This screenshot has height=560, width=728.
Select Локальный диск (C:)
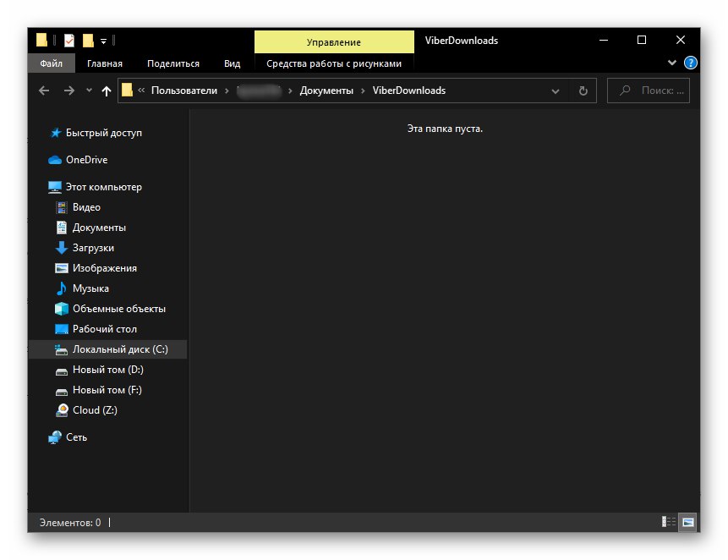coord(107,349)
